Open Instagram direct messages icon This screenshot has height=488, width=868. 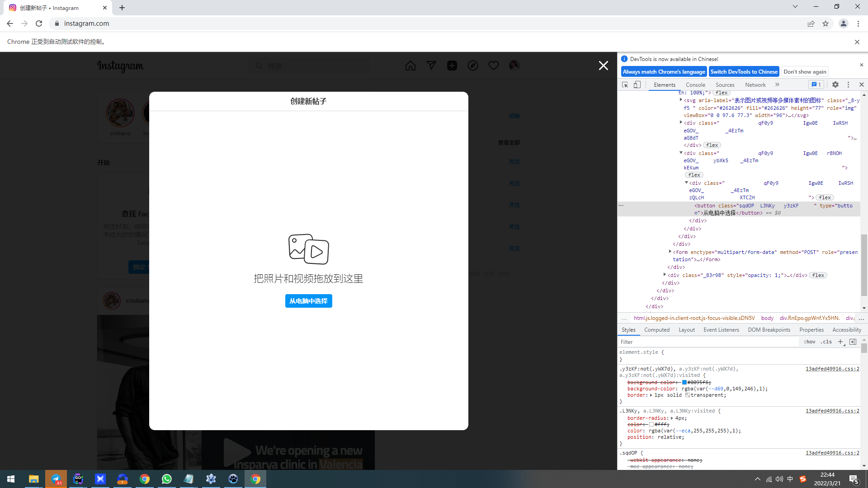(x=431, y=66)
